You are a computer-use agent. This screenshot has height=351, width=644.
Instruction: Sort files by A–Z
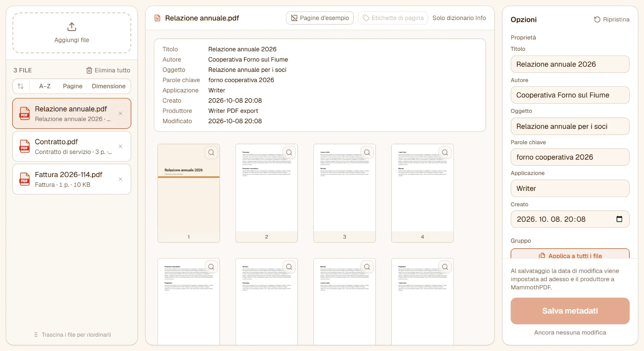(x=45, y=86)
